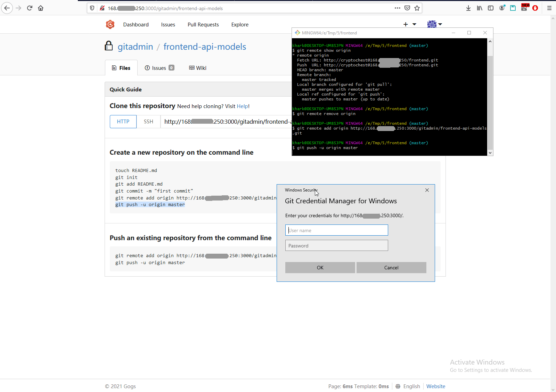
Task: Click the "Quick Guide" header text
Action: pos(126,90)
